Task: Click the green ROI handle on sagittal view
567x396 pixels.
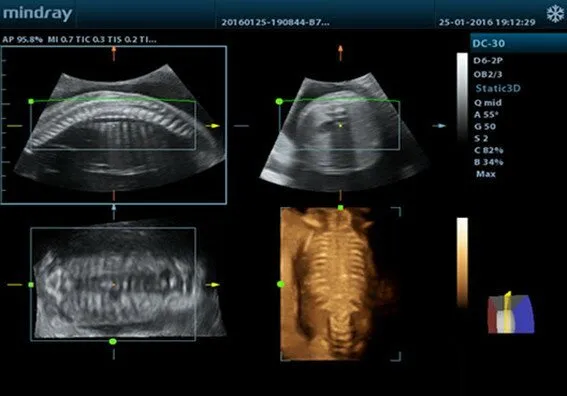Action: coord(31,102)
